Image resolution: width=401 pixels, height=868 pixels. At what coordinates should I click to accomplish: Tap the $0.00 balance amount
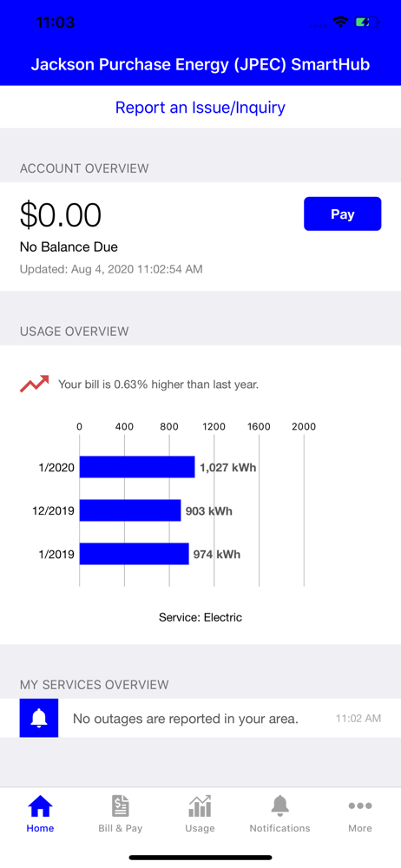(x=61, y=214)
